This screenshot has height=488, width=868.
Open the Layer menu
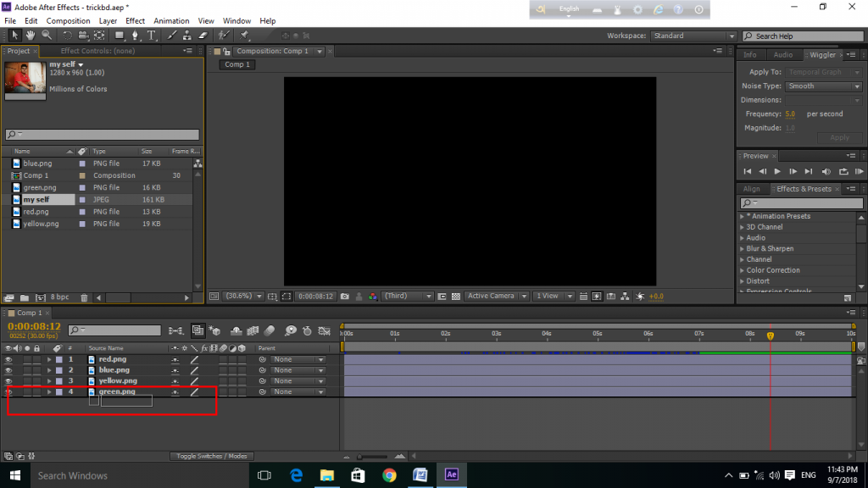point(108,21)
